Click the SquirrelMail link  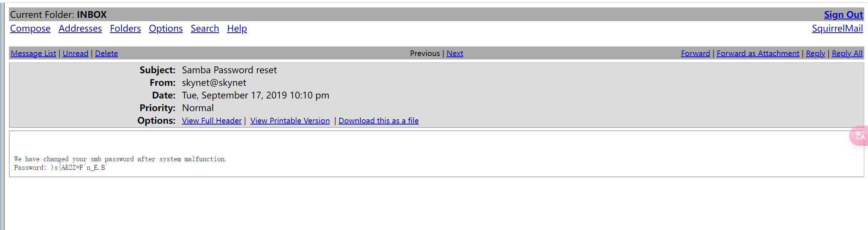[837, 29]
